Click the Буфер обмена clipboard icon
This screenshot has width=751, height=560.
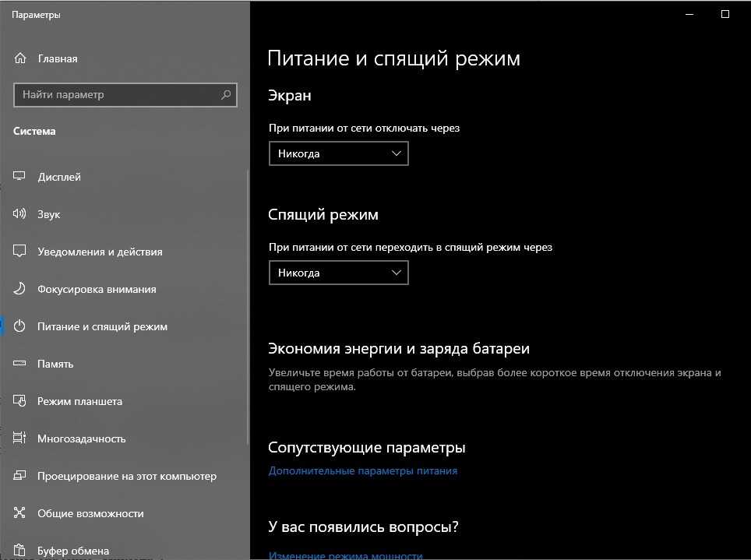[x=20, y=551]
